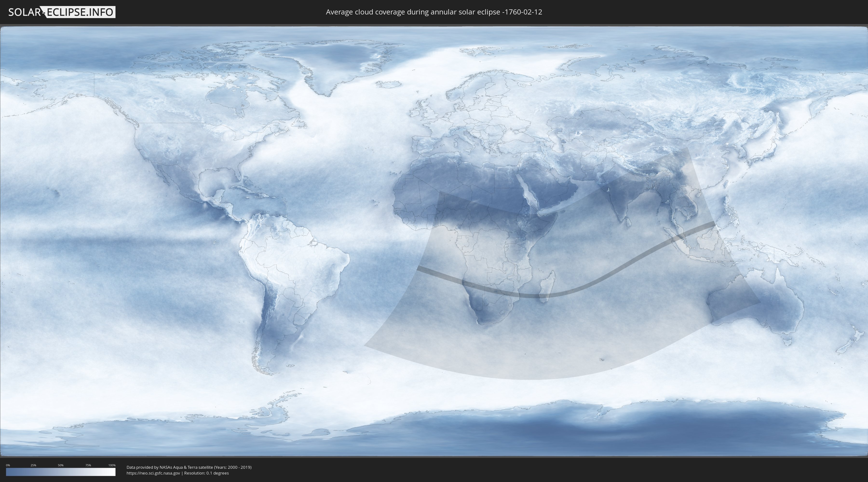Click the dark blue end of color scale
Screen dimensions: 868x482
point(8,472)
